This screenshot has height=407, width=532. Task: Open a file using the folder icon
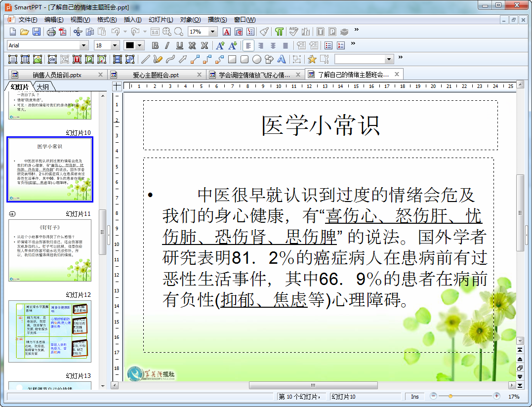pos(24,32)
